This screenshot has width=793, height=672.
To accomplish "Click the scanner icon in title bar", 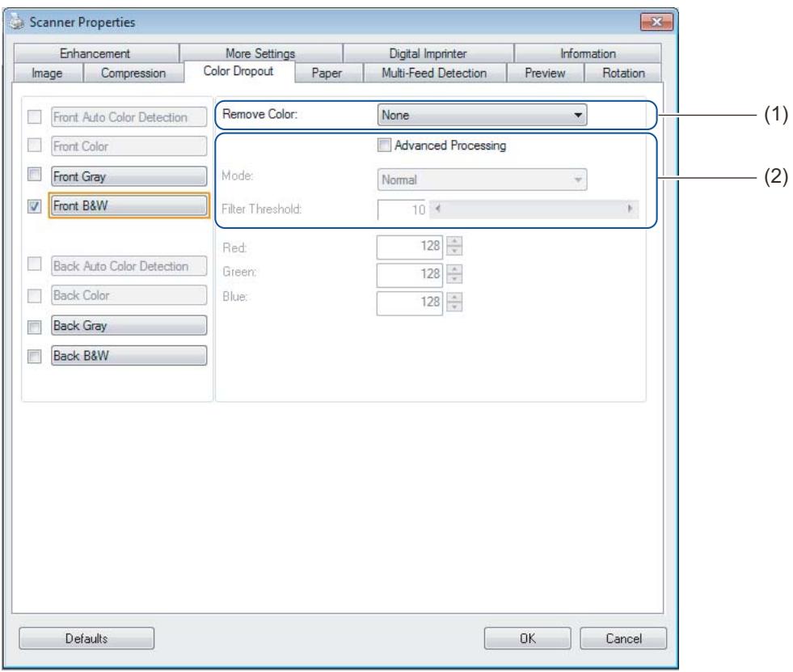I will click(x=17, y=22).
